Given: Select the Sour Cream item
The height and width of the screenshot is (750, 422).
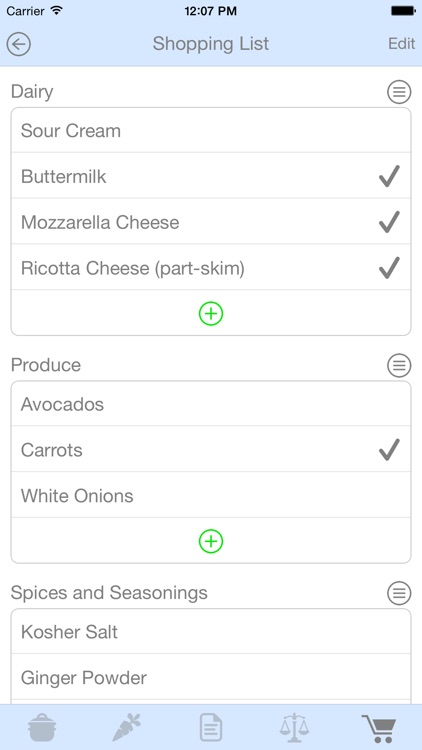Looking at the screenshot, I should tap(211, 131).
